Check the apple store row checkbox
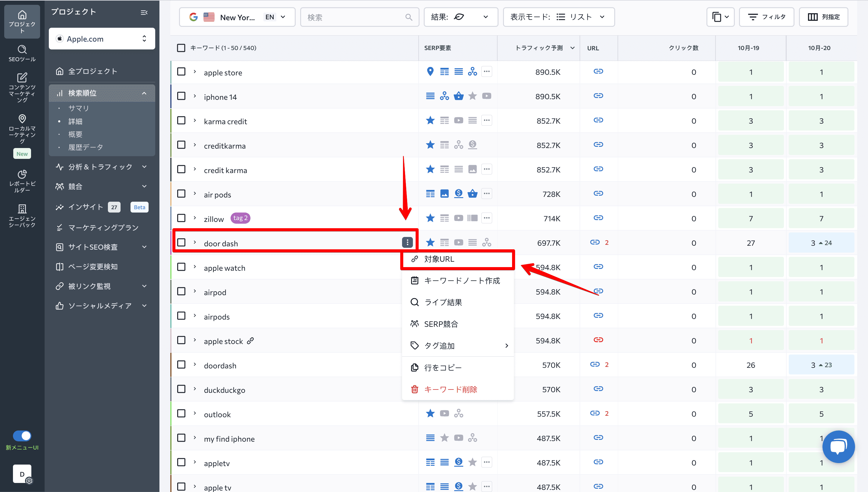Screen dimensions: 868x492 point(181,72)
